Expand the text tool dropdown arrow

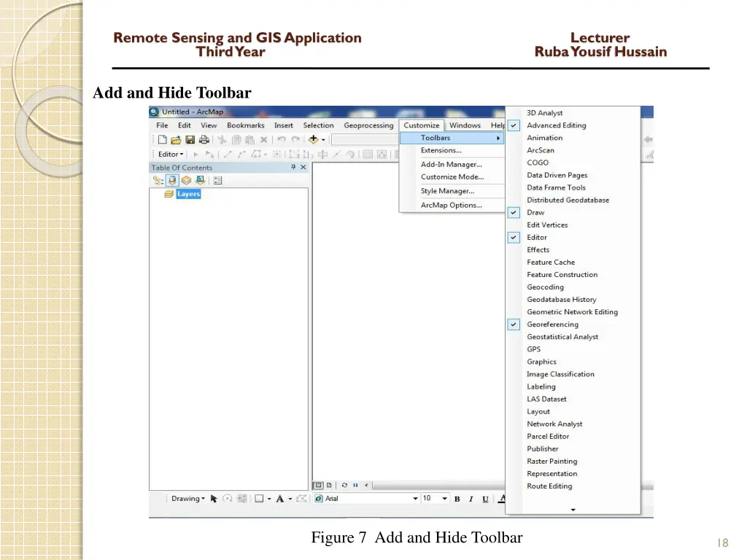(290, 499)
